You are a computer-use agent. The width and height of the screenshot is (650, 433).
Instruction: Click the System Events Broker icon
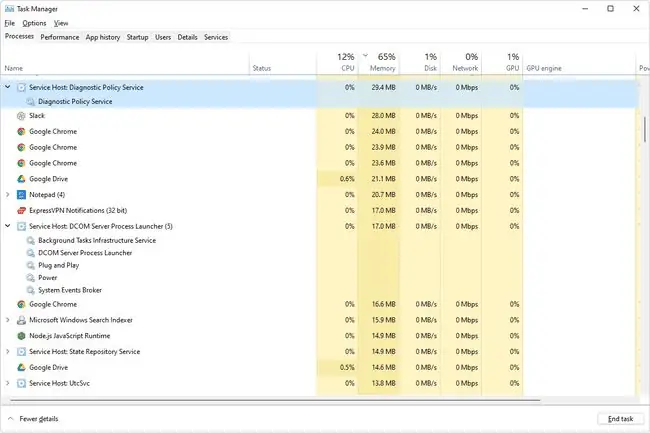coord(30,290)
